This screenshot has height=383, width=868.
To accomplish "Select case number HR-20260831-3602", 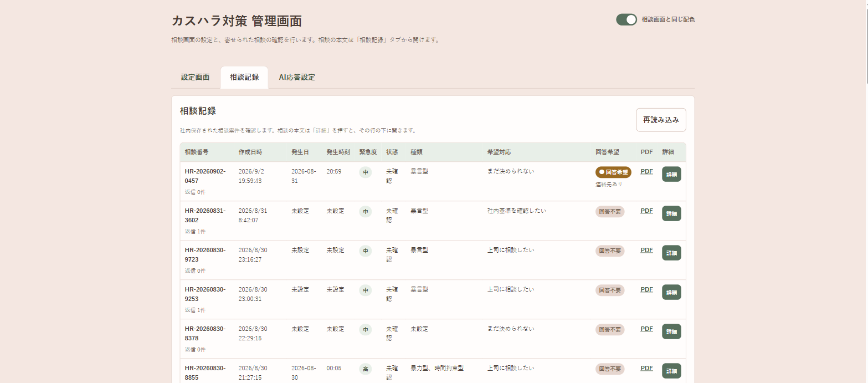I will click(x=205, y=216).
